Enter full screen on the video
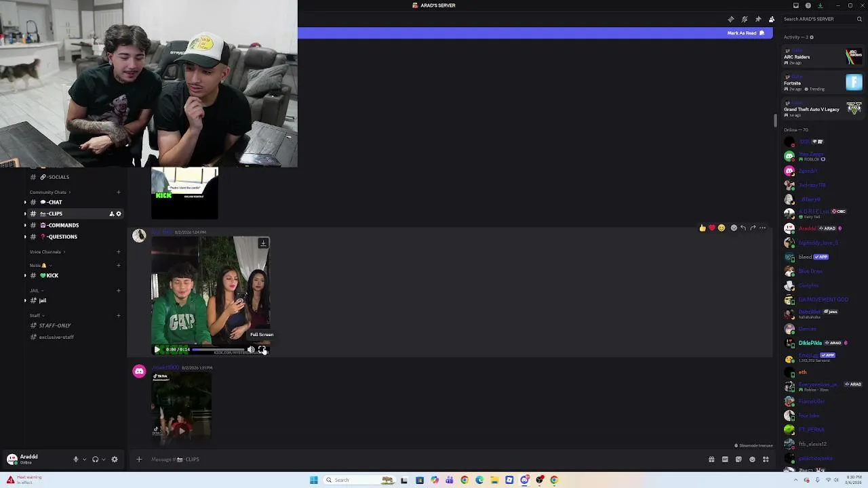The image size is (868, 488). tap(262, 350)
